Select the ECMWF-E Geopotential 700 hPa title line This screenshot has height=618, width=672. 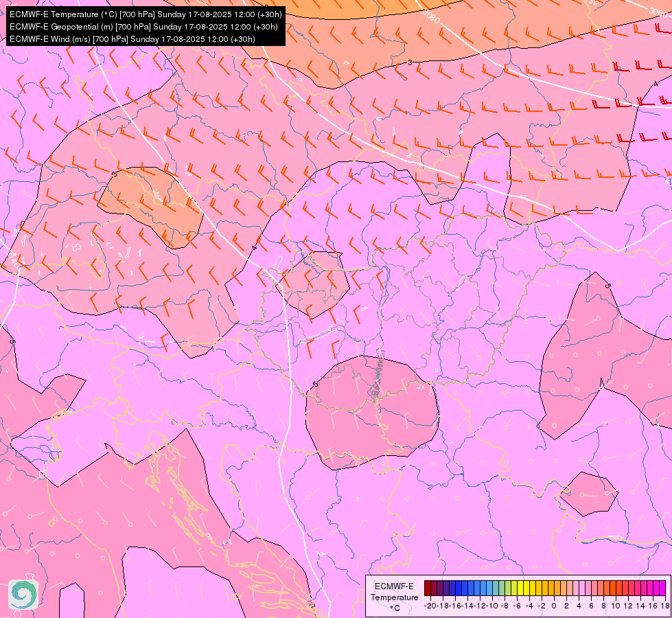click(x=143, y=27)
